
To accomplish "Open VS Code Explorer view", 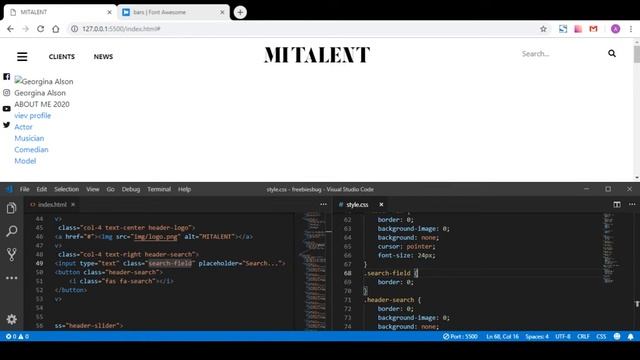I will [x=11, y=208].
